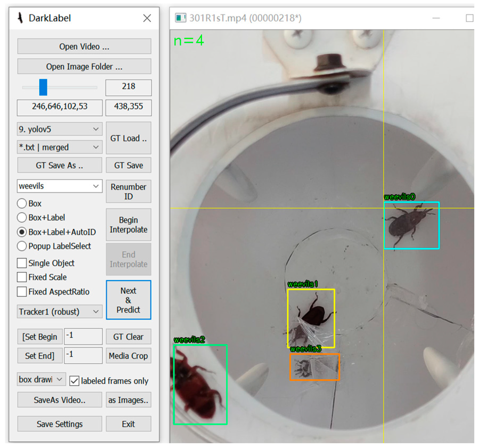
Task: Enable Fixed AspectRatio checkbox
Action: (x=22, y=292)
